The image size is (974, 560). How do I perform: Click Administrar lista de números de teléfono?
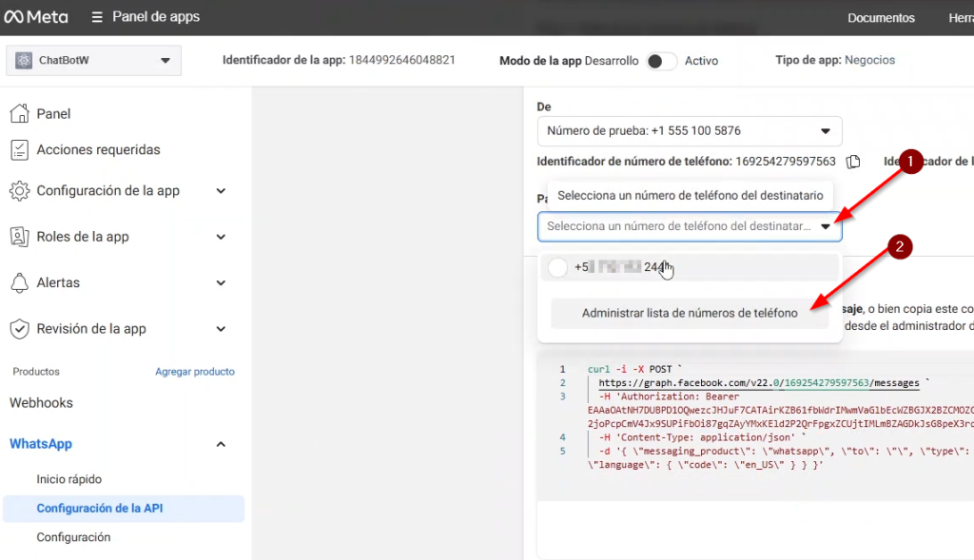tap(690, 313)
